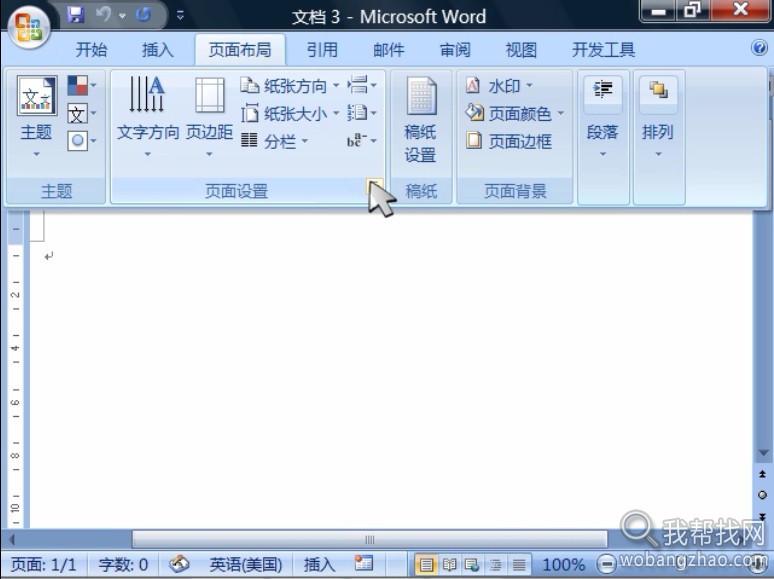Open the 主题 themes gallery
This screenshot has width=774, height=579.
37,117
